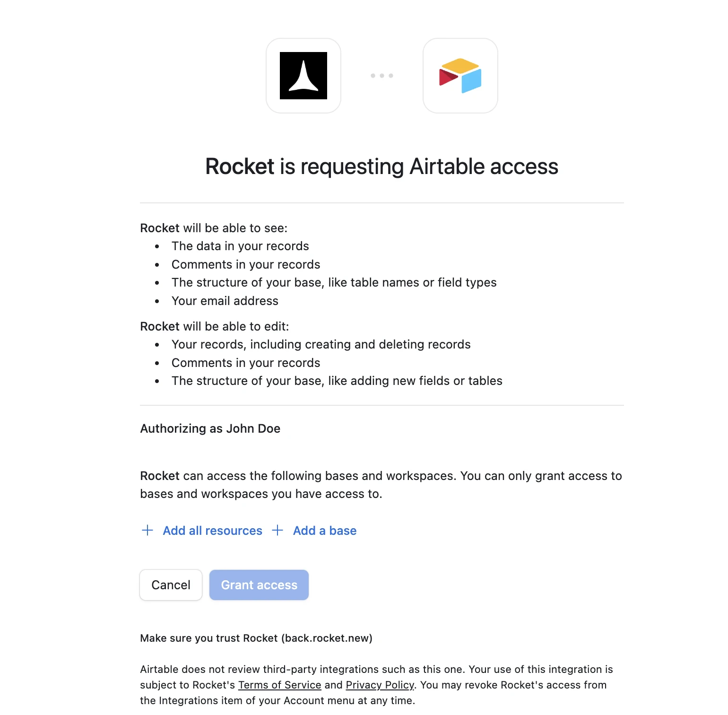Open Rocket's Terms of Service
728x715 pixels.
coord(279,685)
